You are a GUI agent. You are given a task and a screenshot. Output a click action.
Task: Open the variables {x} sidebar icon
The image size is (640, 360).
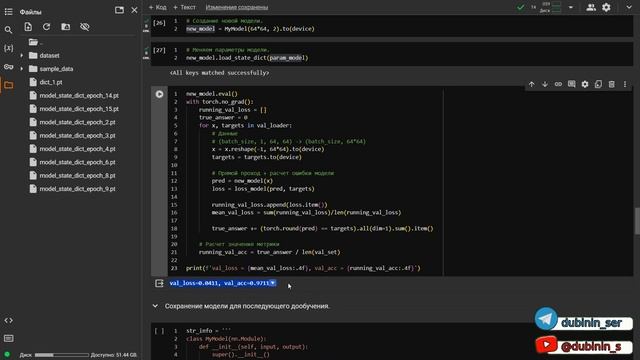pyautogui.click(x=8, y=48)
